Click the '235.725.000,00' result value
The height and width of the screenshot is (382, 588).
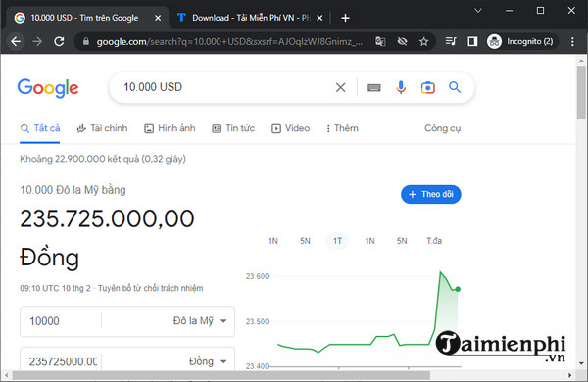(107, 219)
